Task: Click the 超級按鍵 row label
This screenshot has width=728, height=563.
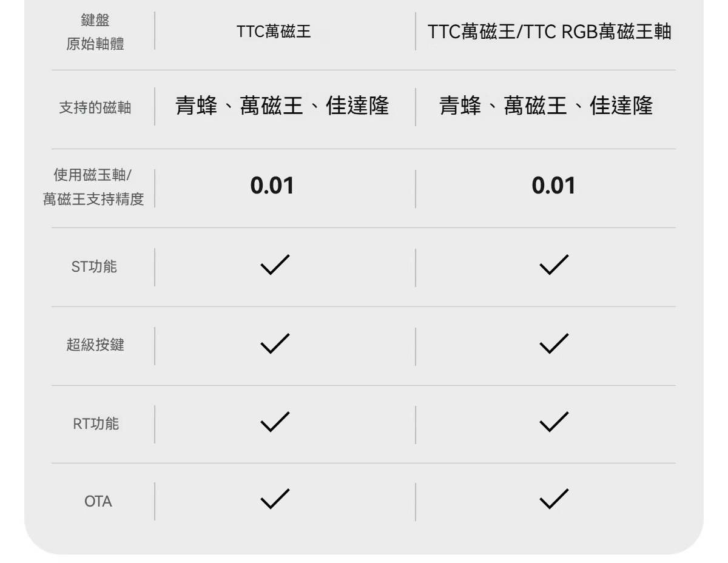Action: click(95, 345)
